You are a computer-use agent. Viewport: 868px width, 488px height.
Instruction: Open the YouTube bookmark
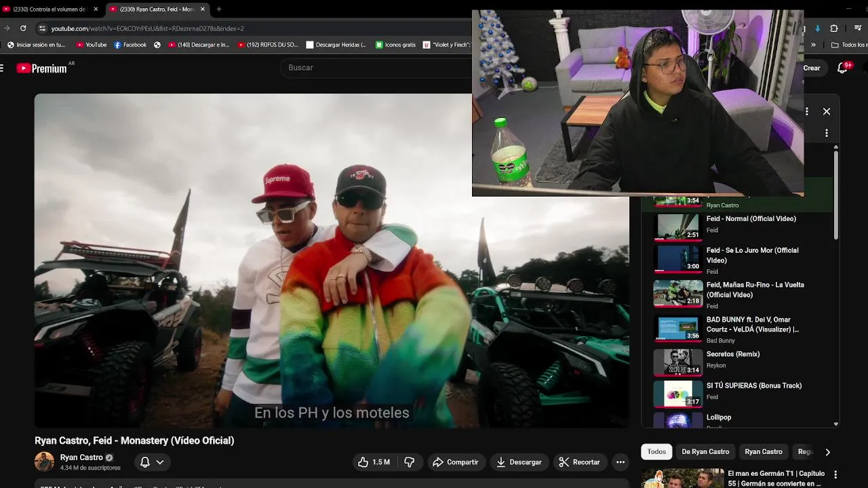point(92,45)
